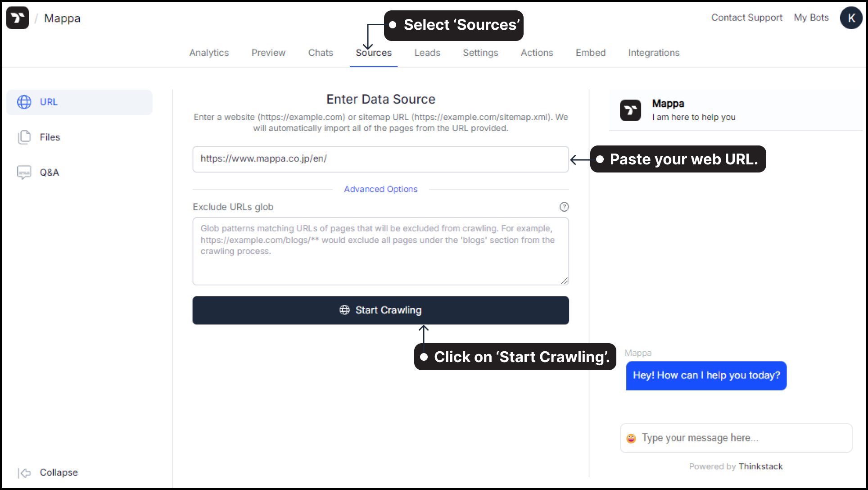Switch to the Settings tab
Image resolution: width=868 pixels, height=490 pixels.
[x=480, y=53]
